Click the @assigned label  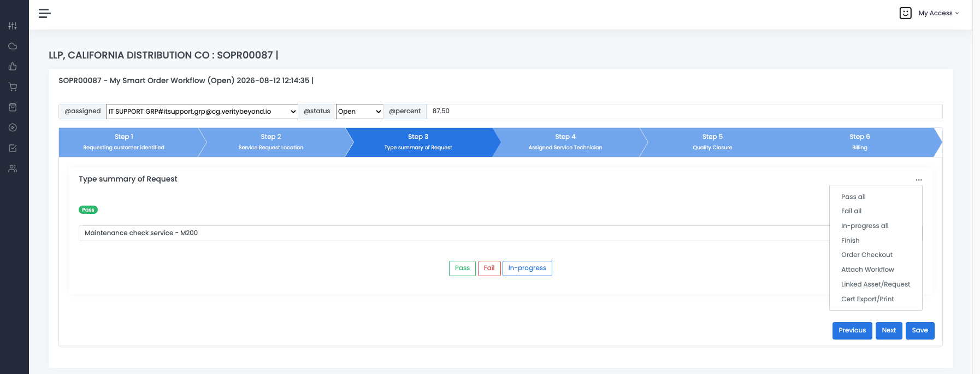82,112
